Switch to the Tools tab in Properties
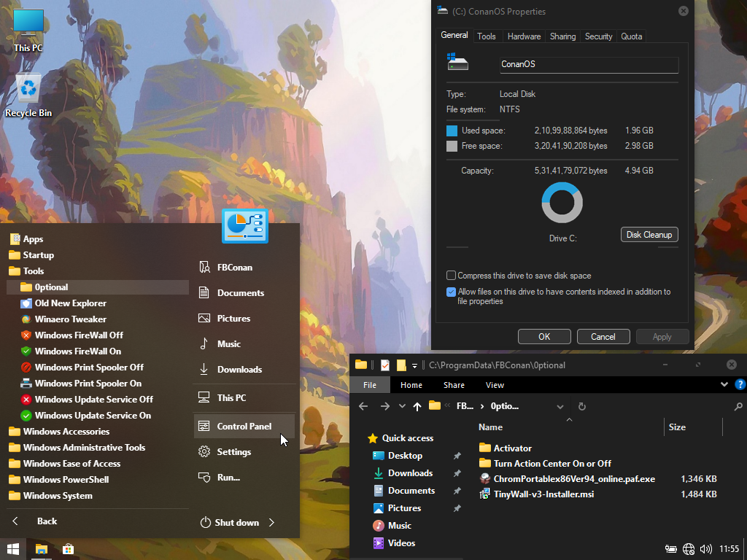Image resolution: width=747 pixels, height=560 pixels. click(487, 36)
